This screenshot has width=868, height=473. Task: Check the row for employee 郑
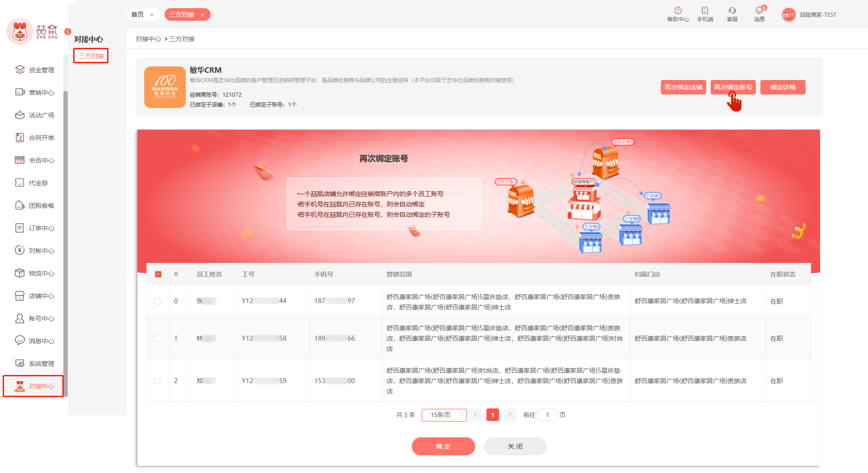[157, 381]
